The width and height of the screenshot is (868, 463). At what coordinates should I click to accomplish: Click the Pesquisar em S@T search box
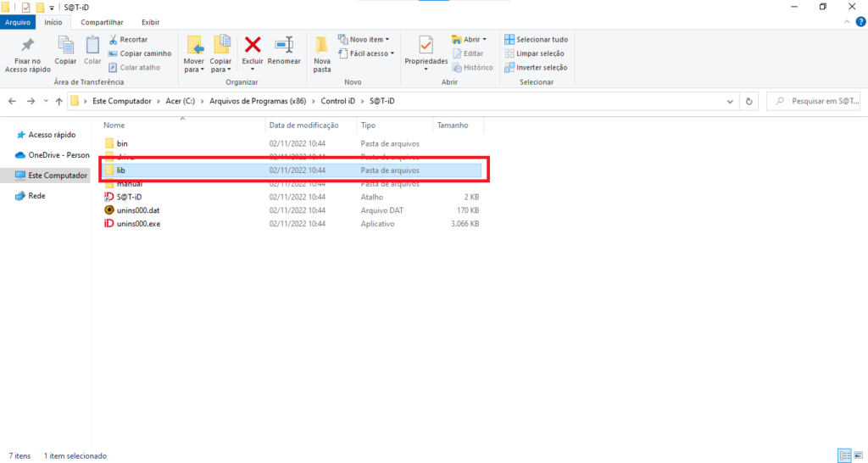pos(813,102)
